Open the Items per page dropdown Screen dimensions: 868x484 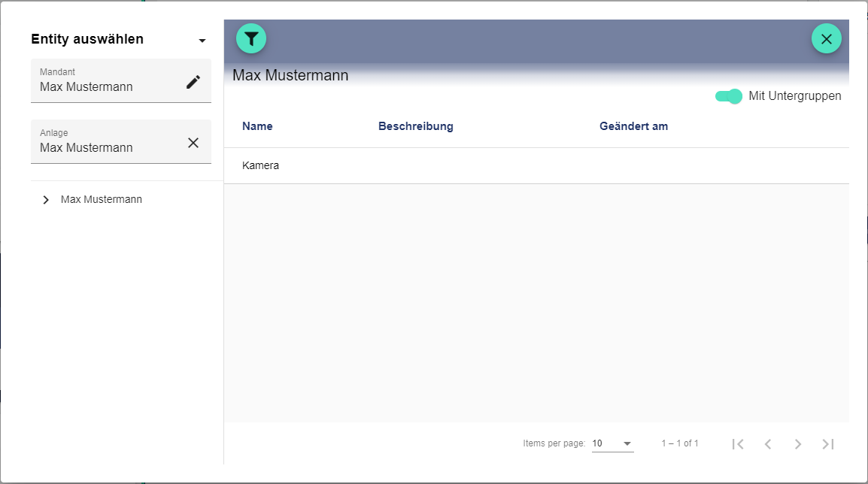point(612,443)
